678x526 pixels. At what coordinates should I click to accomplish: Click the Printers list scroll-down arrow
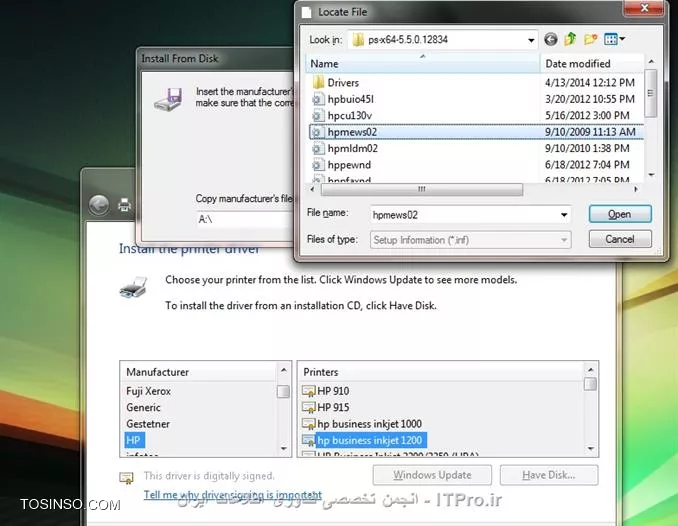click(591, 449)
